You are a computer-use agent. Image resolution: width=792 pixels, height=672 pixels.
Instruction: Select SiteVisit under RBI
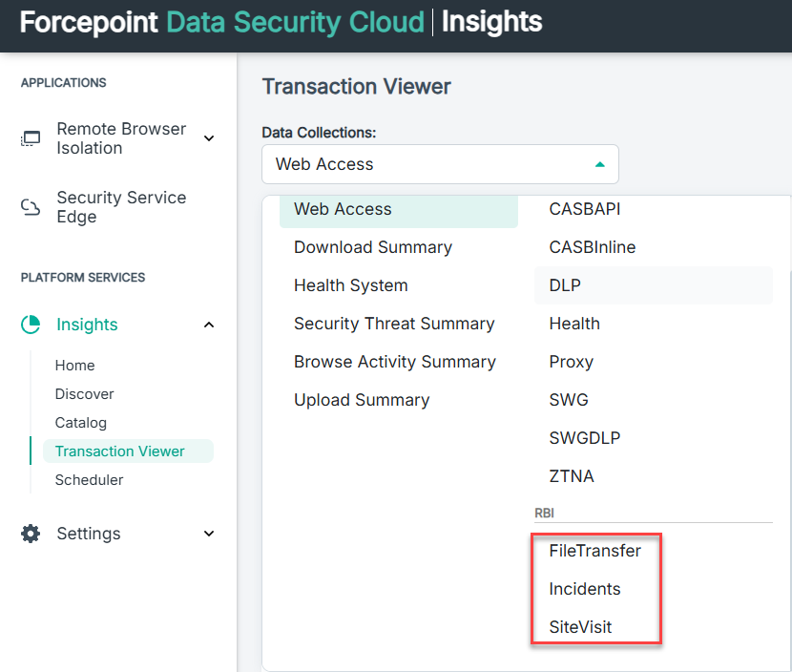pyautogui.click(x=580, y=627)
